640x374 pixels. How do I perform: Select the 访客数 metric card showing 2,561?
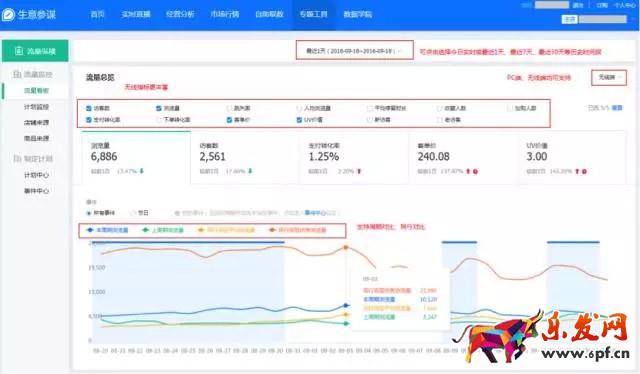(x=245, y=158)
